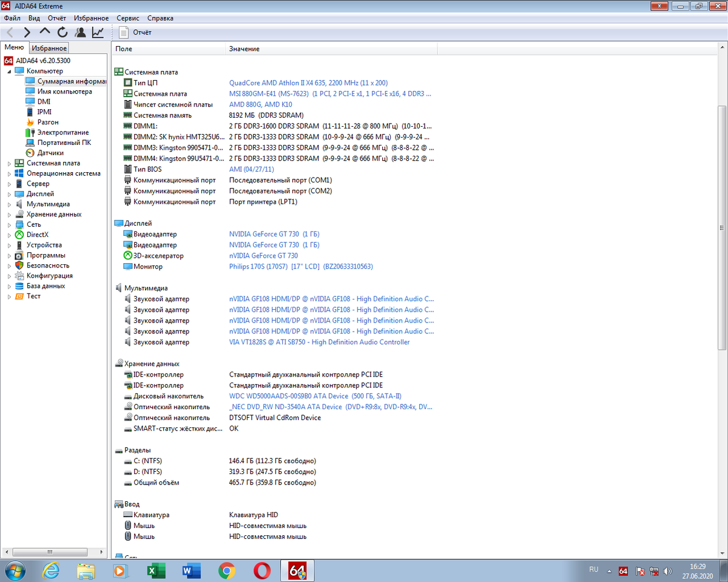
Task: Open Internet Explorer from taskbar
Action: pyautogui.click(x=52, y=570)
